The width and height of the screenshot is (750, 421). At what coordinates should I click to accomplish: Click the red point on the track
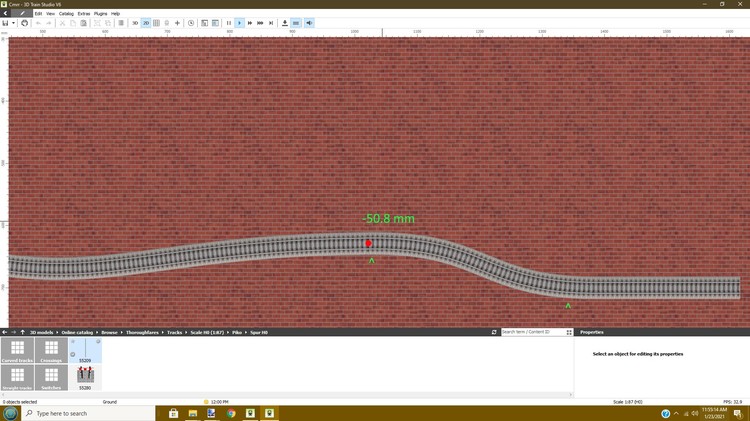368,244
